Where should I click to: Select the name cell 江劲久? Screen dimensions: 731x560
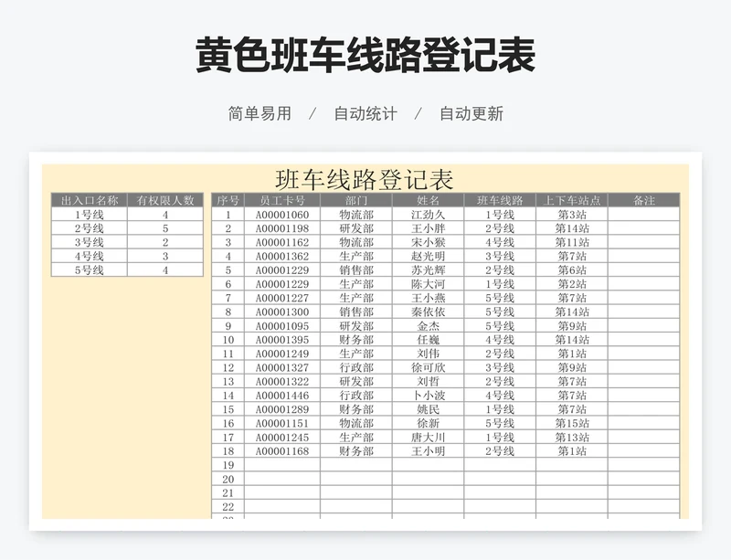click(x=428, y=215)
